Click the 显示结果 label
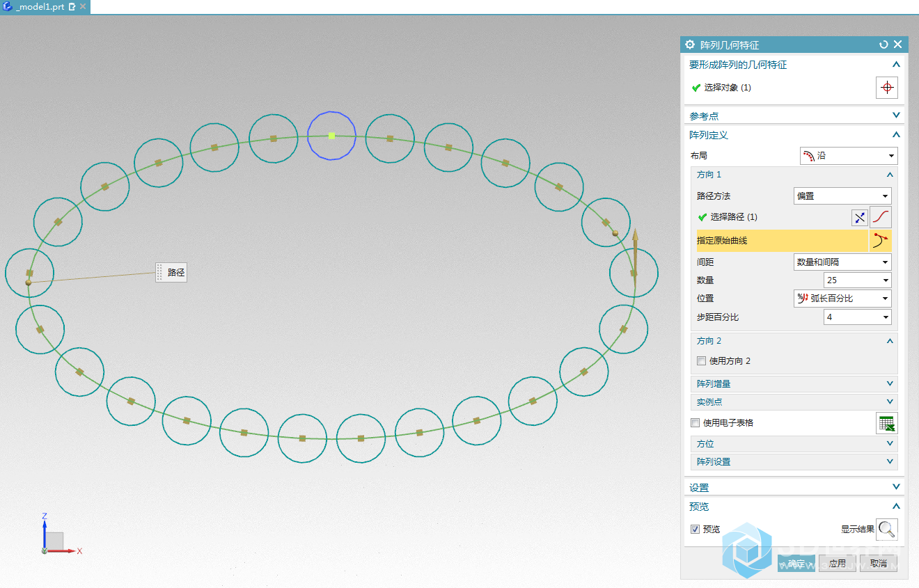Screen dimensions: 919x588 857,530
